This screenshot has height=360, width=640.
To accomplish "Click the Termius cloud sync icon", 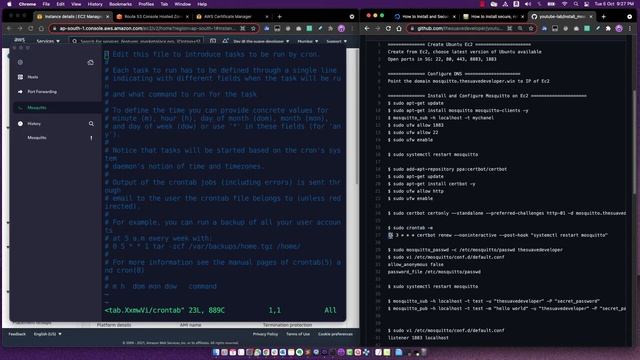I will [x=91, y=62].
